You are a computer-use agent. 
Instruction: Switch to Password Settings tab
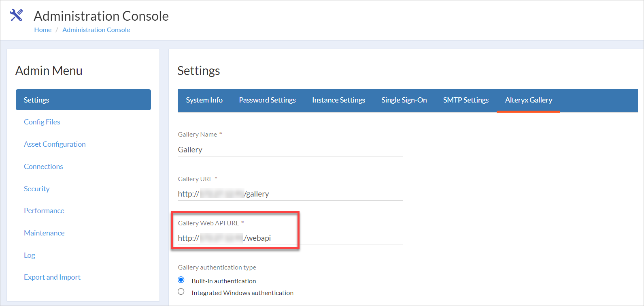268,100
